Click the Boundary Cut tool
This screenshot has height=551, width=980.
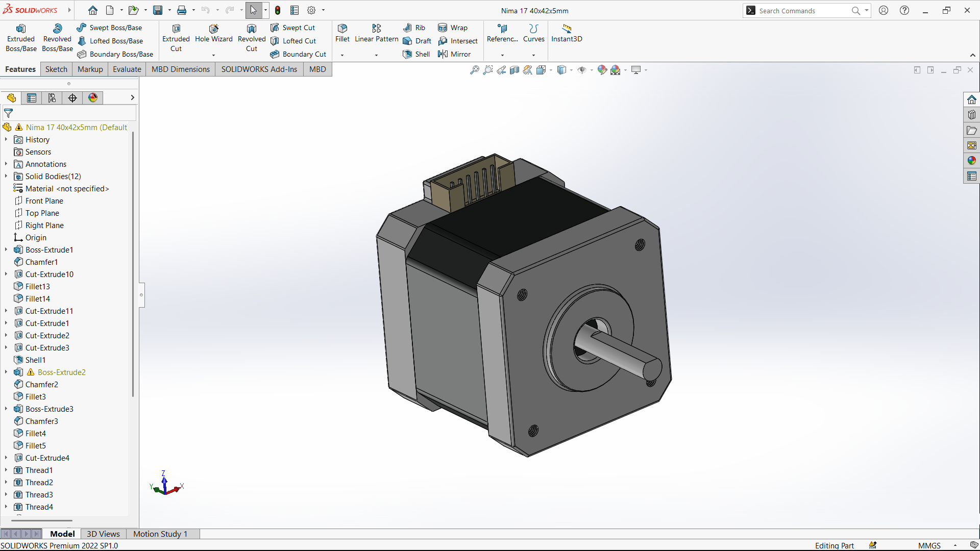point(298,54)
